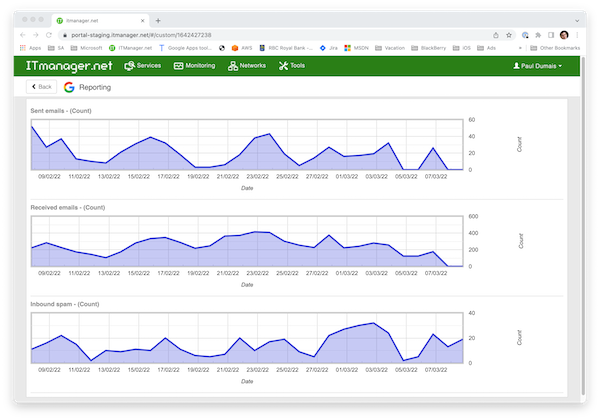Expand the Paul Dumais user dropdown
The width and height of the screenshot is (600, 420).
pyautogui.click(x=538, y=66)
